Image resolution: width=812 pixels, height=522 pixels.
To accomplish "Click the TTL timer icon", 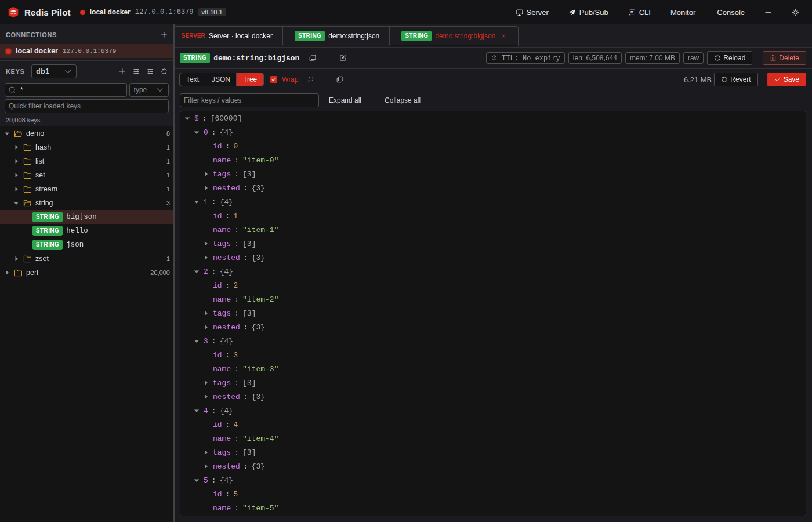I will tap(494, 58).
